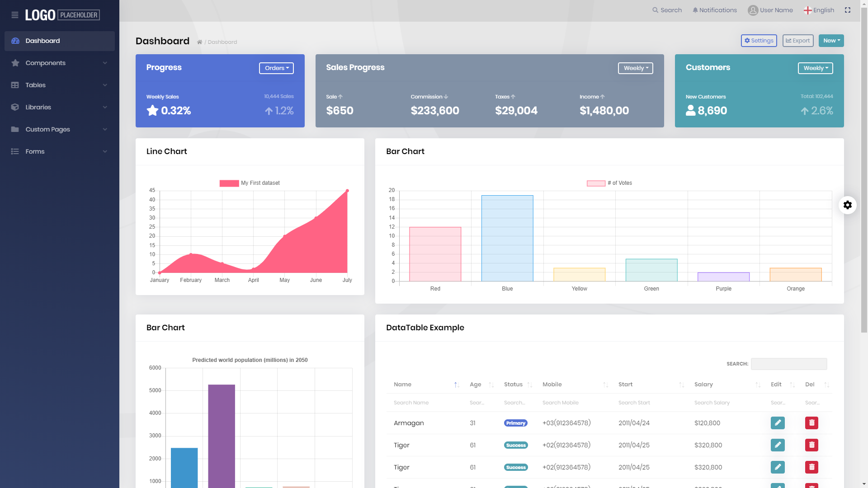Toggle # of Votes legend item
Screen dimensions: 868x488
click(609, 183)
